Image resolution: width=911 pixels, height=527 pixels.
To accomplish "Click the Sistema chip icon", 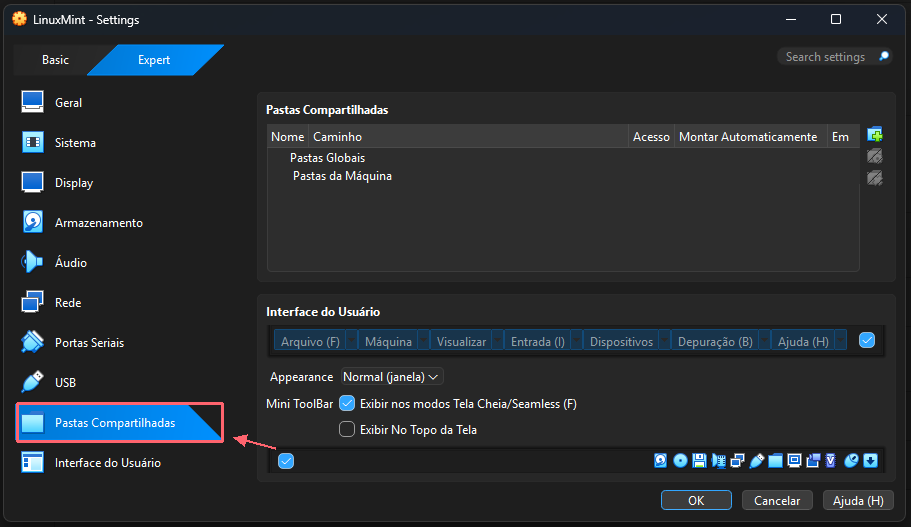I will tap(33, 142).
